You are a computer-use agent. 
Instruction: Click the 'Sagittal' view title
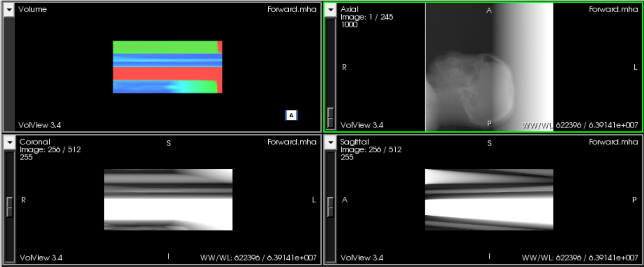(355, 142)
